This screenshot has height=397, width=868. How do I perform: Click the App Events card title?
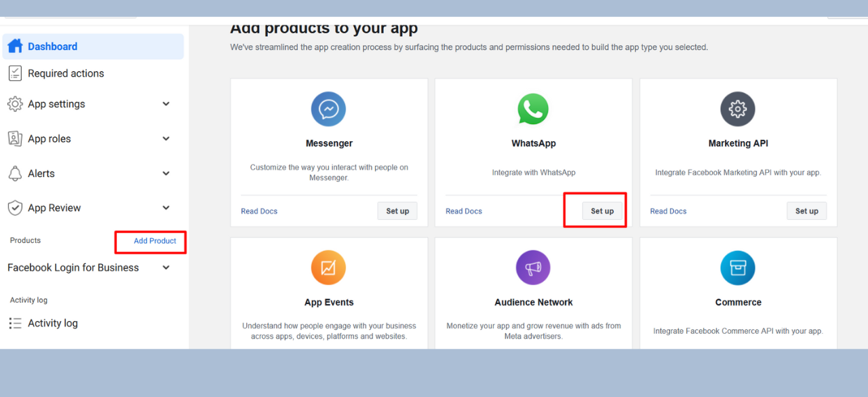click(x=329, y=302)
